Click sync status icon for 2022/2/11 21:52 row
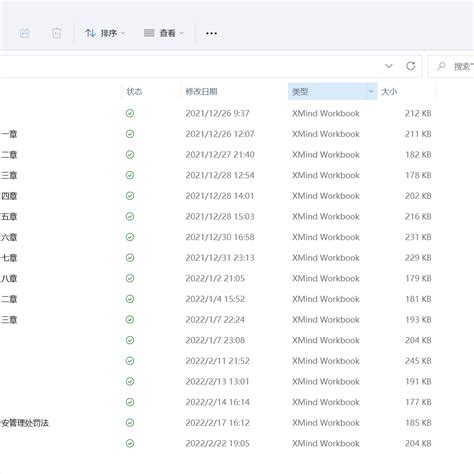 (x=130, y=361)
